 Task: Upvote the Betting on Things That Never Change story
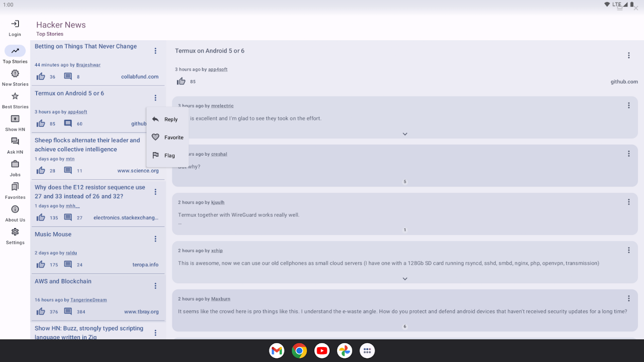(41, 76)
